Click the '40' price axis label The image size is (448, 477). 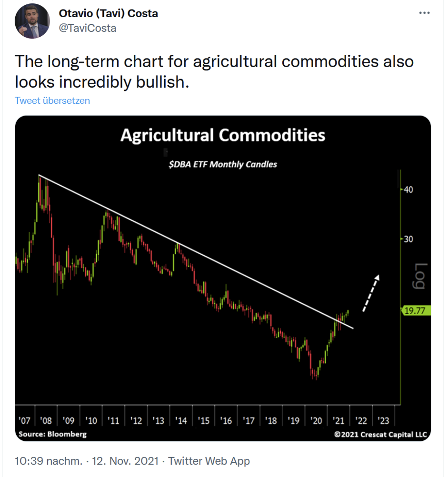click(408, 190)
